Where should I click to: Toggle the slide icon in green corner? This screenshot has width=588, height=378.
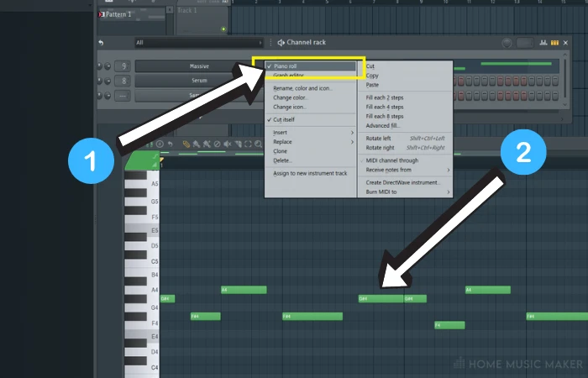[x=155, y=156]
